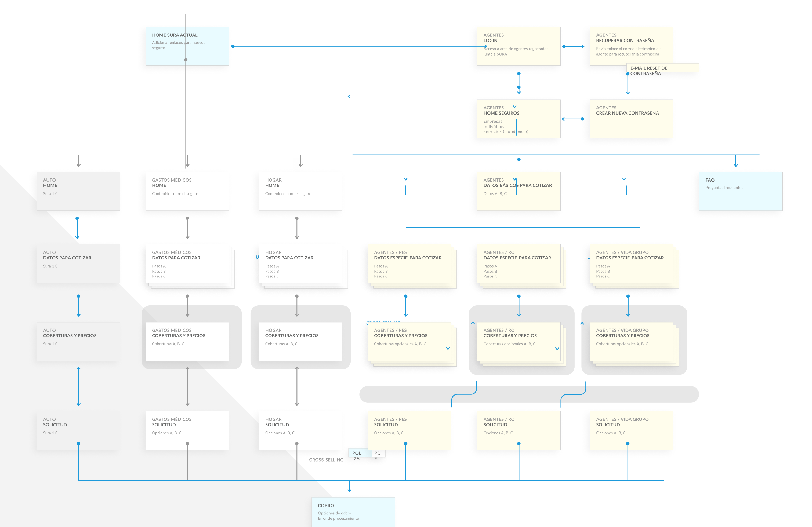The image size is (812, 527).
Task: Open the AGENTES LOGIN card
Action: tap(519, 46)
